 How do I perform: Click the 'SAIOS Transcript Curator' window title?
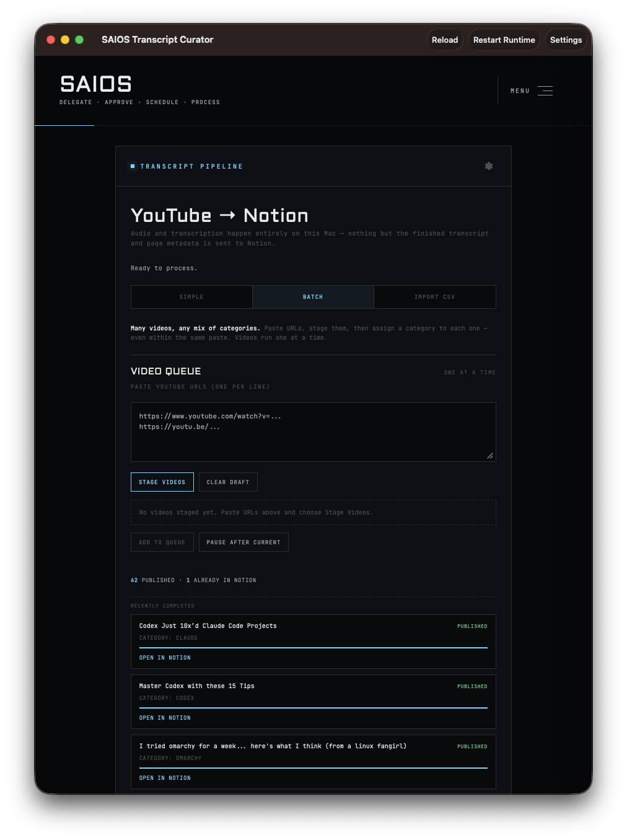pos(157,40)
